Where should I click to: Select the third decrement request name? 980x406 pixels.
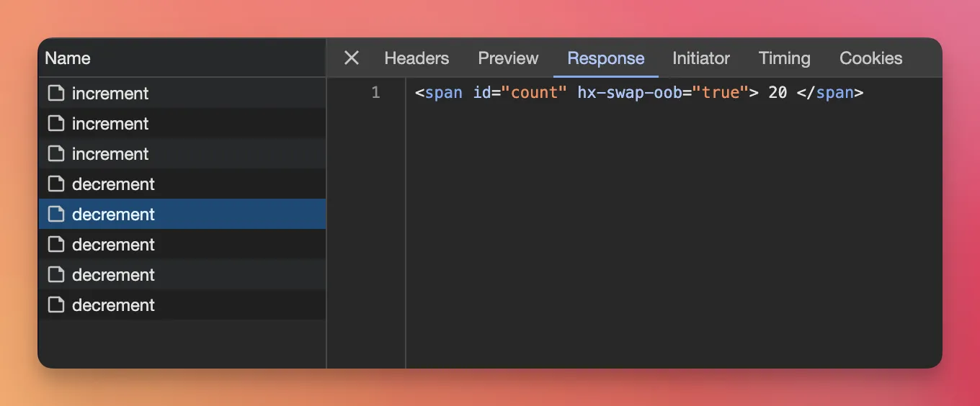[113, 245]
